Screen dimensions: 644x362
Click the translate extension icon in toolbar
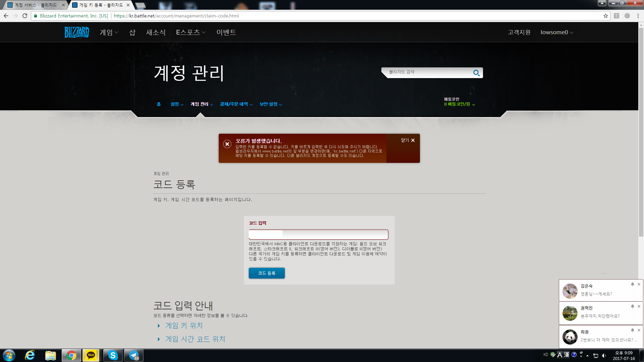(616, 16)
